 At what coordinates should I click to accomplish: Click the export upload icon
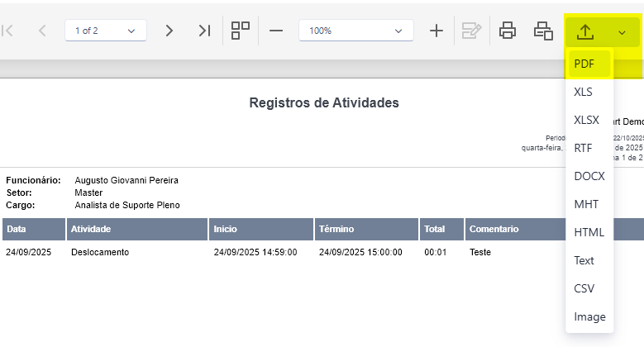tap(585, 31)
